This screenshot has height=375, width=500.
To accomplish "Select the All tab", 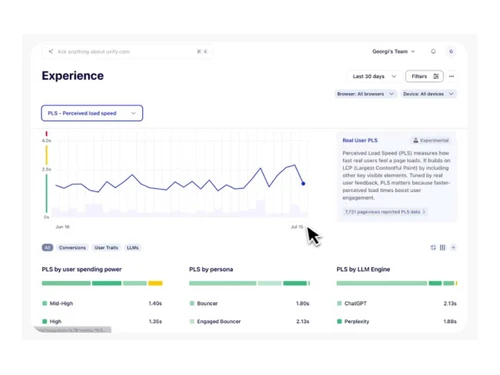I will [x=47, y=247].
